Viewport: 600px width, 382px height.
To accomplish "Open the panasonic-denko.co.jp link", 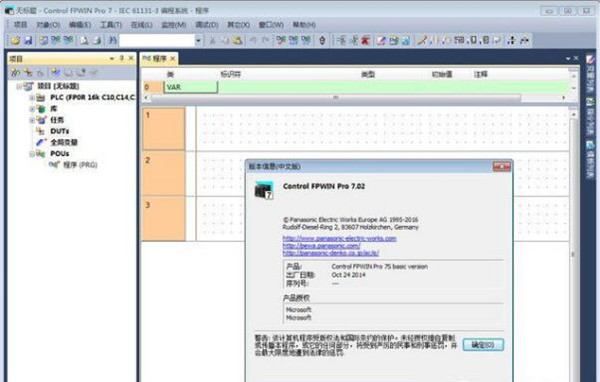I will 331,253.
